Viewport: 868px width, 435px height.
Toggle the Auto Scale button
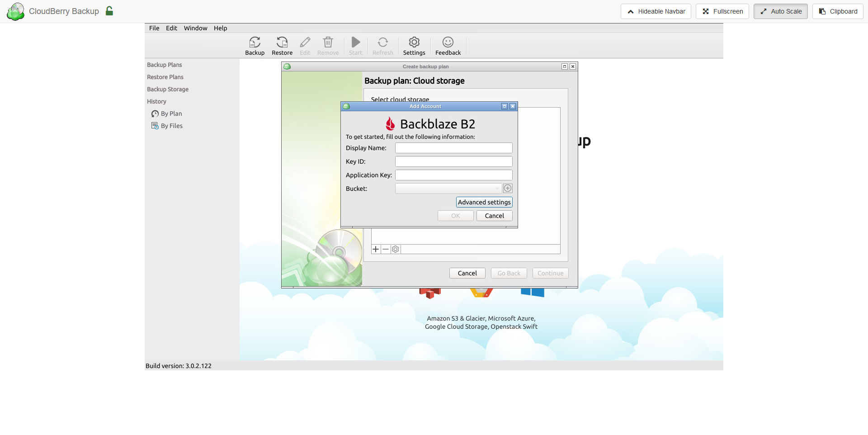pos(781,11)
